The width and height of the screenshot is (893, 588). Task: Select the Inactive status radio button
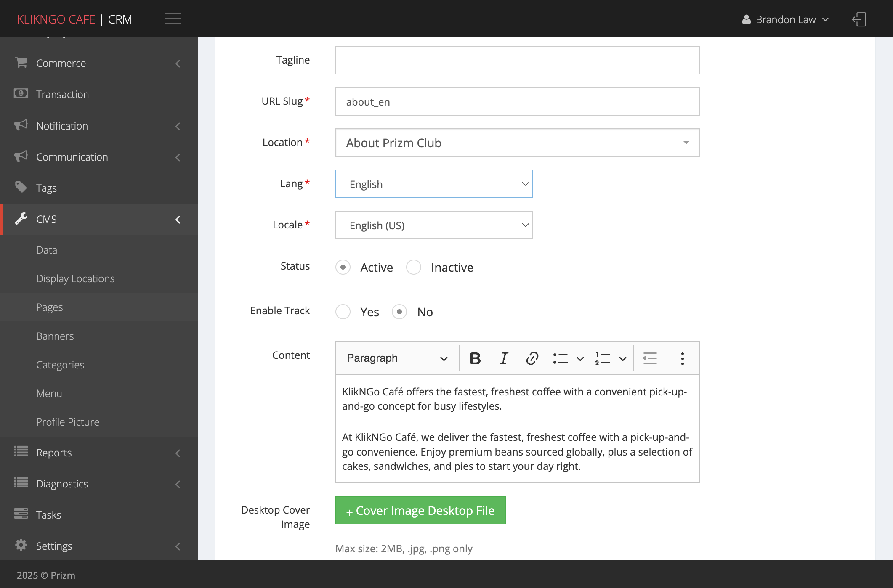tap(414, 267)
